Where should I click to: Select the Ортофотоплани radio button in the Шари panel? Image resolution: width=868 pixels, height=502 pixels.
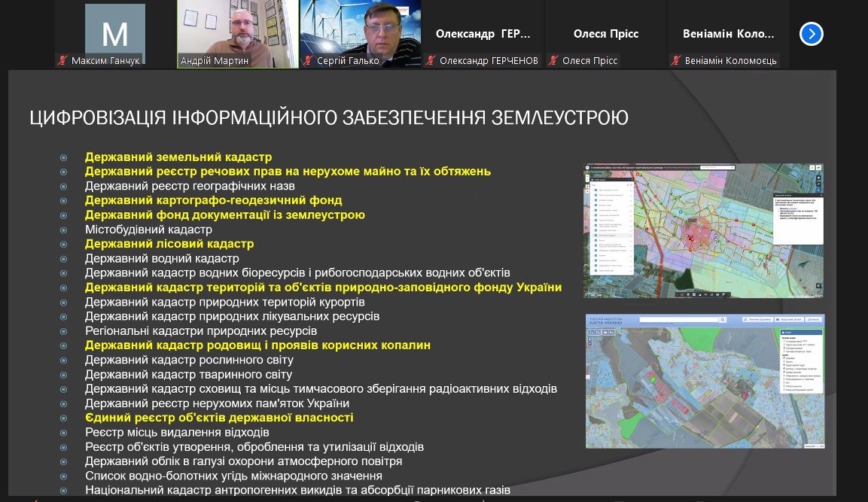tap(784, 349)
